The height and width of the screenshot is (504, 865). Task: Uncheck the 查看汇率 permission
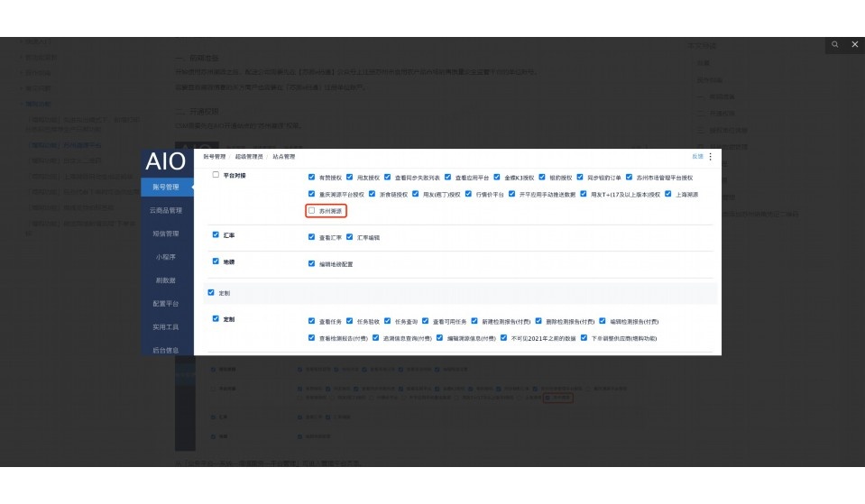(x=312, y=237)
